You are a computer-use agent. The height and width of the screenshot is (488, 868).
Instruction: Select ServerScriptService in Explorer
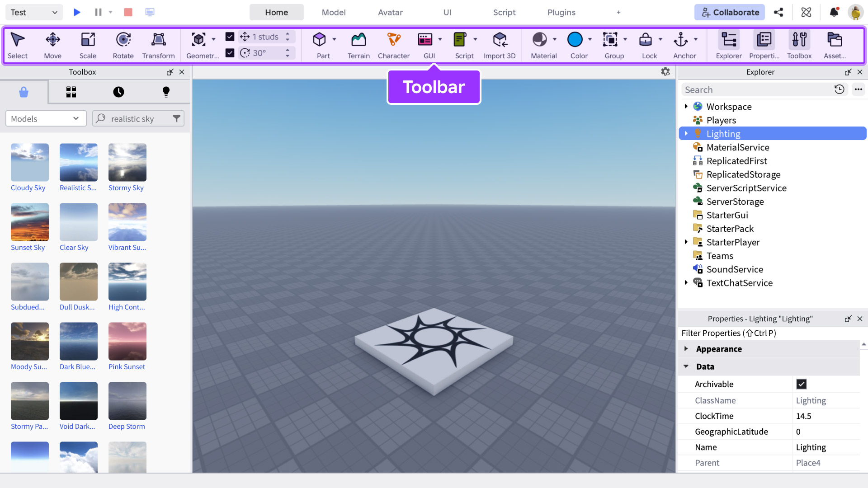tap(746, 188)
